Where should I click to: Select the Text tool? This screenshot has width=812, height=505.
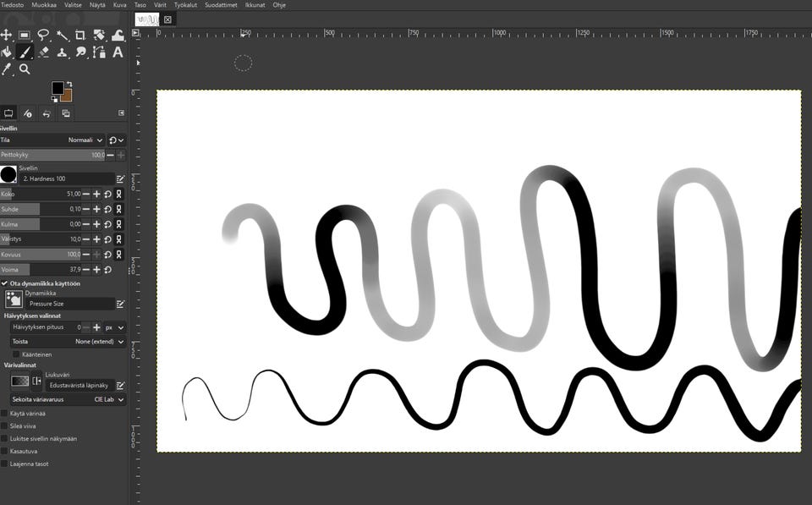point(118,52)
